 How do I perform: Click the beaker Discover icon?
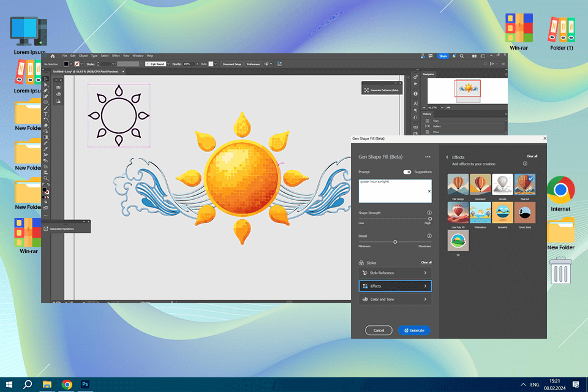pos(423,56)
